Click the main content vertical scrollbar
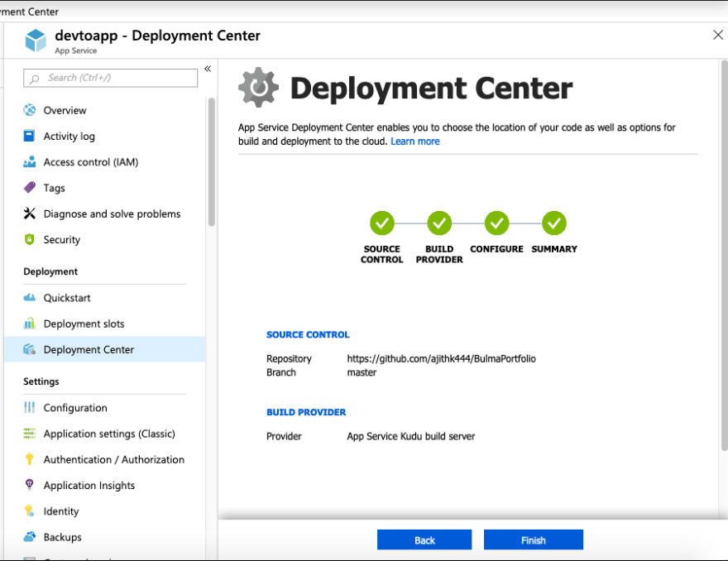The image size is (728, 561). [x=725, y=255]
